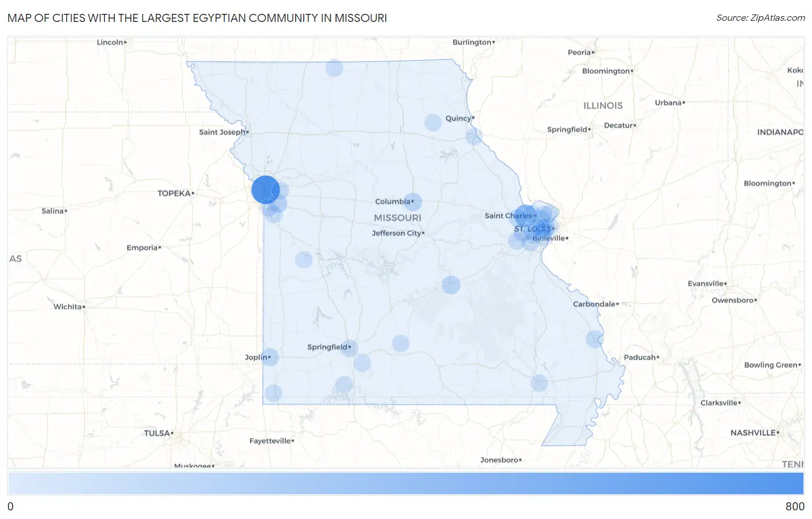This screenshot has height=519, width=812.
Task: Click the Jefferson City label
Action: [398, 233]
